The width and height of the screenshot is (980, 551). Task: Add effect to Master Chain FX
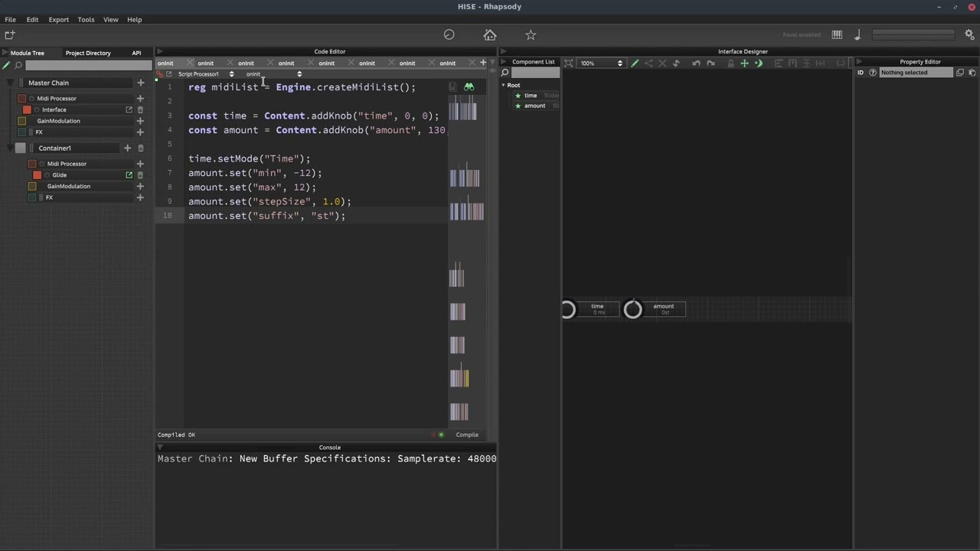140,132
